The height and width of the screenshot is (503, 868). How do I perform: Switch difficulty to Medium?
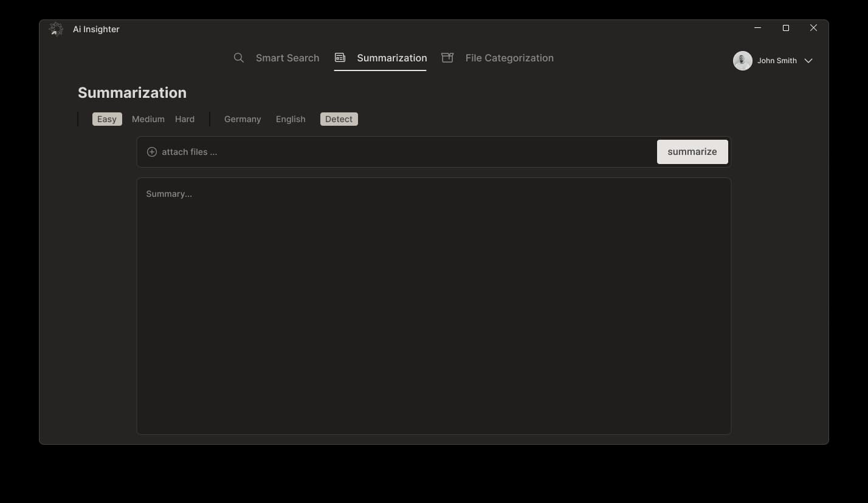click(148, 119)
